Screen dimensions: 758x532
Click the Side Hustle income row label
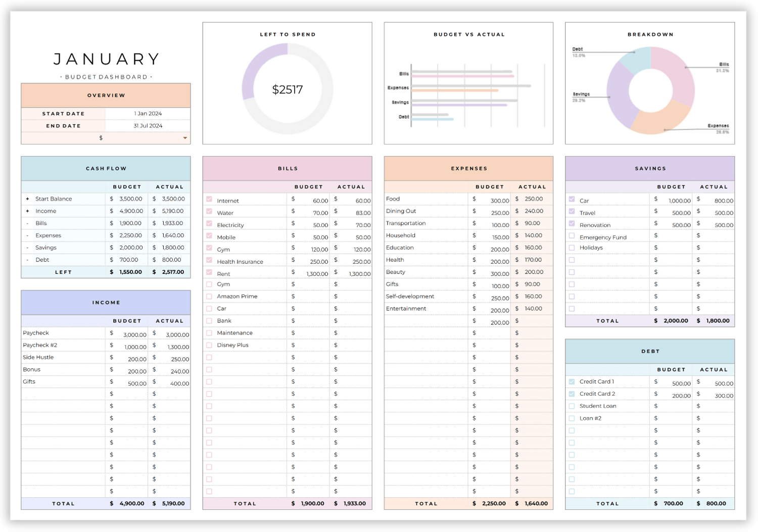pyautogui.click(x=38, y=357)
